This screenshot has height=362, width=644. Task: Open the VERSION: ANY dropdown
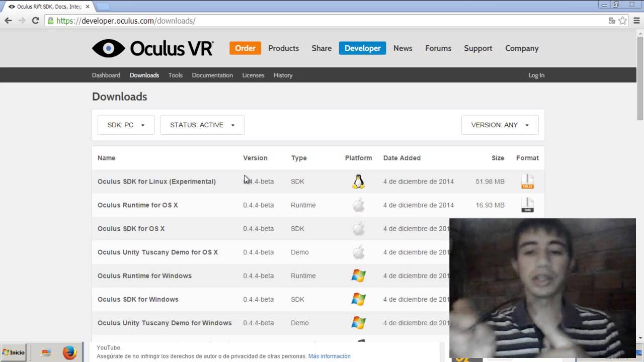(500, 125)
